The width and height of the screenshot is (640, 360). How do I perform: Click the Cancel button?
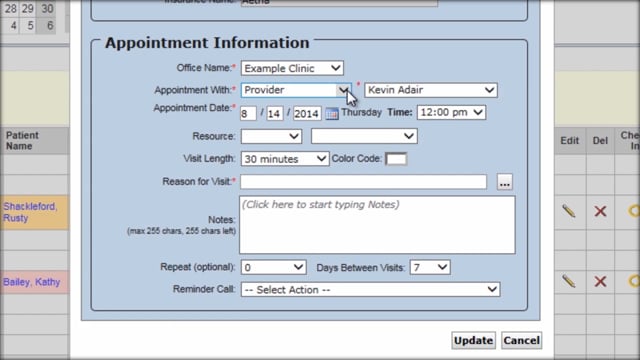521,340
